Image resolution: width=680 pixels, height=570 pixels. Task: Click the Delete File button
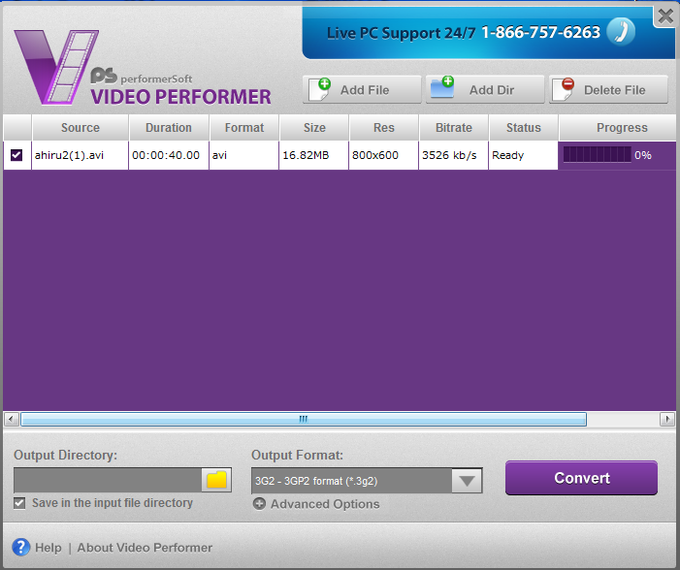coord(608,90)
